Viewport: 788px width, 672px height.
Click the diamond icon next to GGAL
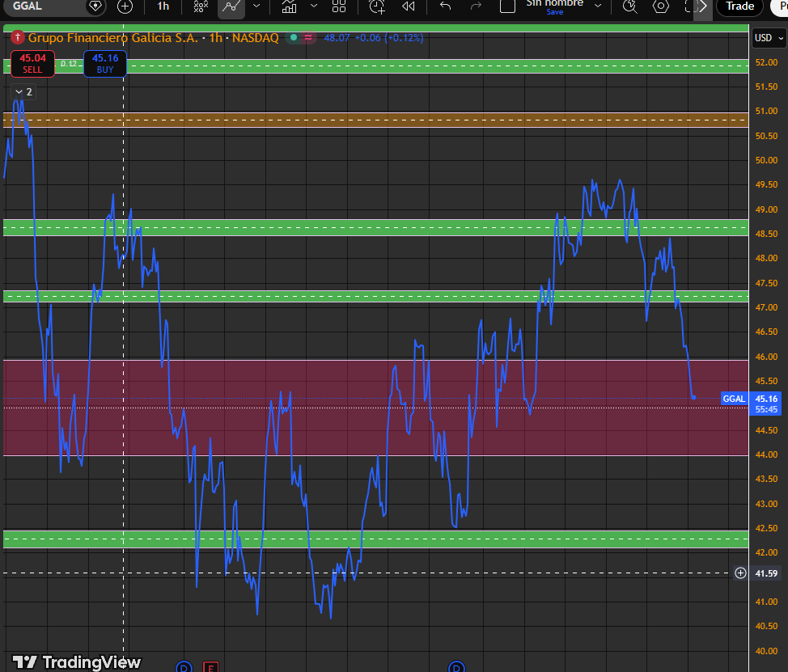click(95, 6)
